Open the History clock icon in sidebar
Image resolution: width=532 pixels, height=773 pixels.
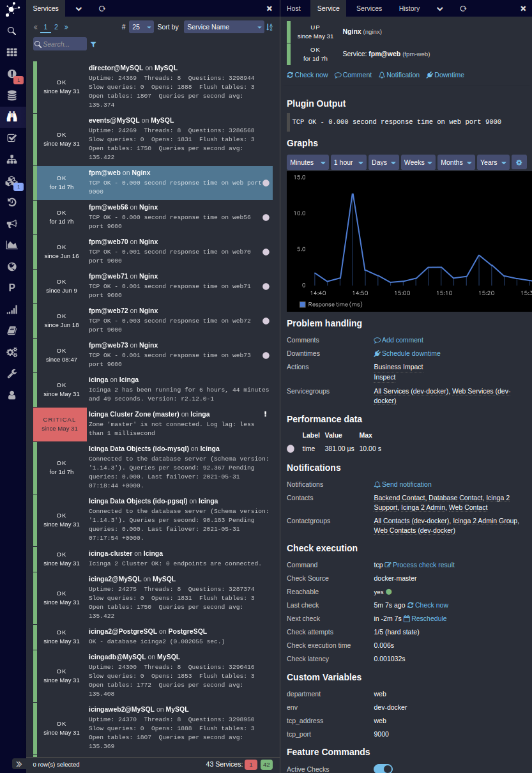pos(11,202)
